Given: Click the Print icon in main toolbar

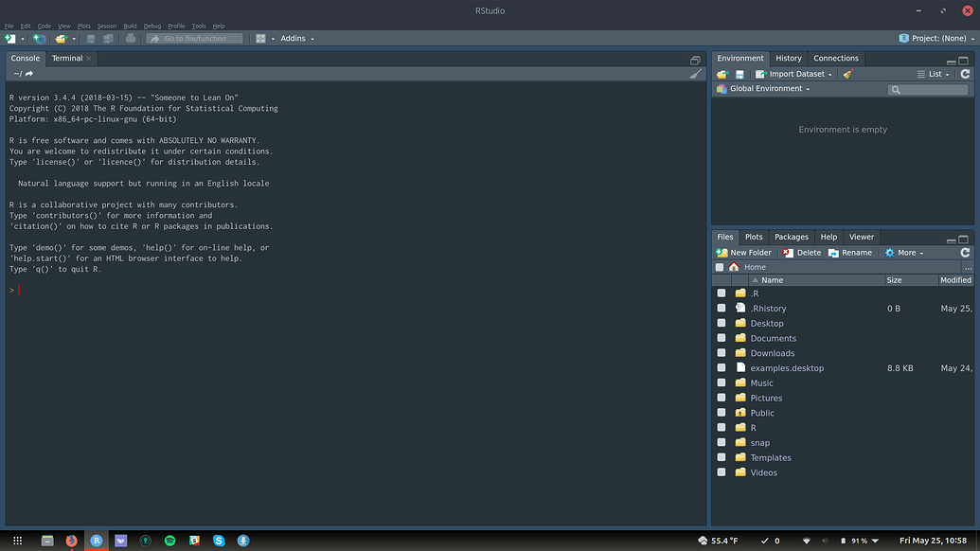Looking at the screenshot, I should coord(131,39).
